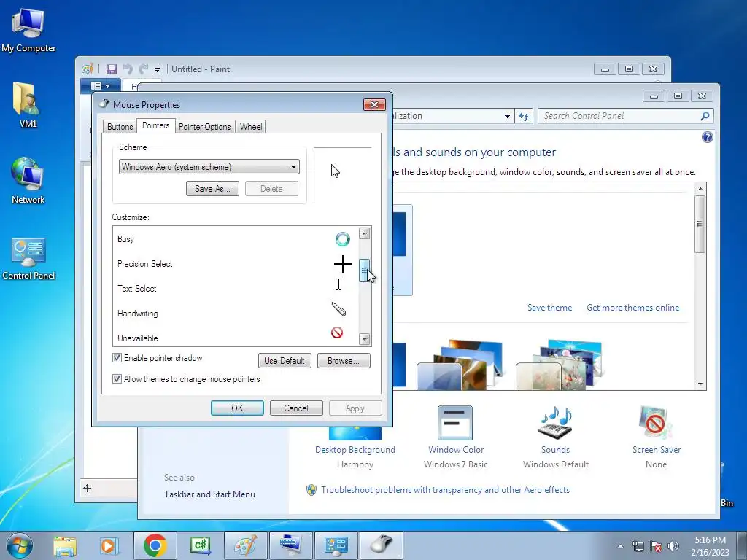Open the keyboard and monitor taskbar icon
Viewport: 747px width, 560px height.
(x=290, y=545)
